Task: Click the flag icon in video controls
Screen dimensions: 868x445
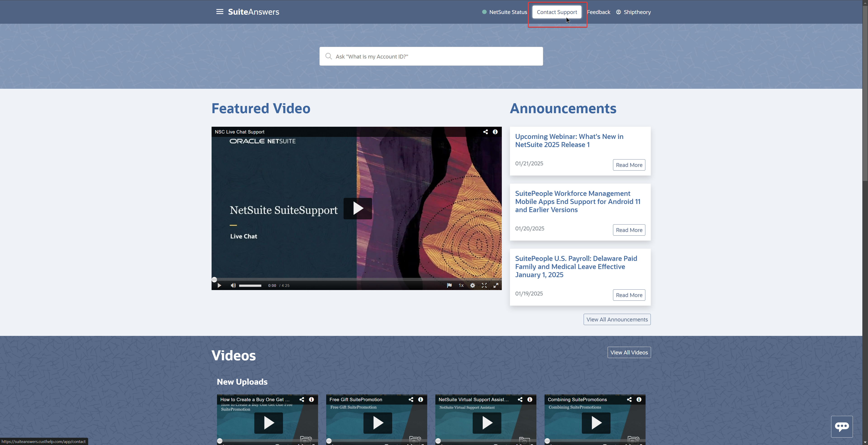Action: coord(449,286)
